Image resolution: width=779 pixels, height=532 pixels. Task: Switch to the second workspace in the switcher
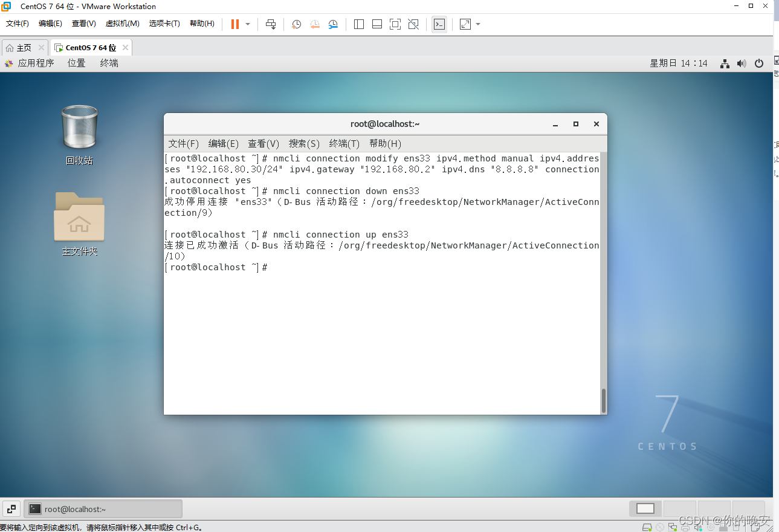[x=680, y=509]
